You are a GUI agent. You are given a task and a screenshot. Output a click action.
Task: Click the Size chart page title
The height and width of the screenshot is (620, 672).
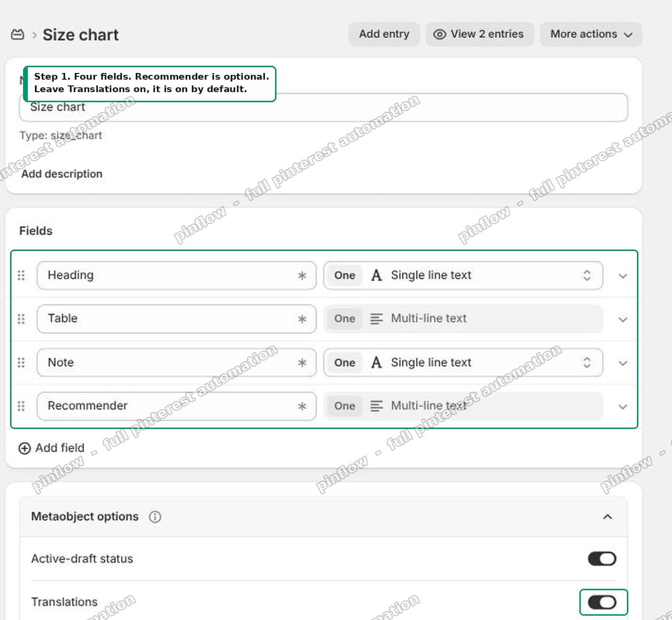point(81,35)
